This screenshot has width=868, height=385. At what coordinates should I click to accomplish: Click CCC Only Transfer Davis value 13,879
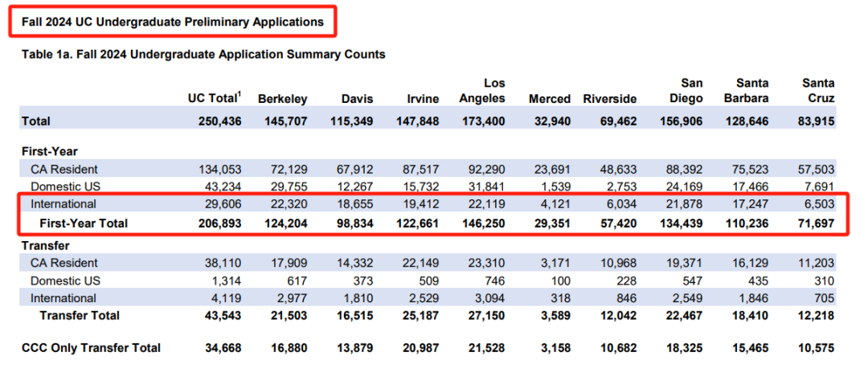point(355,348)
